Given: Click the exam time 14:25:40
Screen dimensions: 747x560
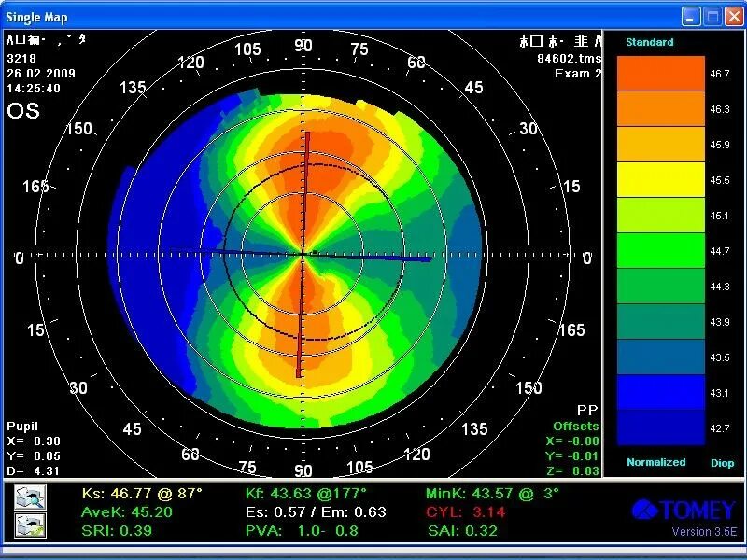Looking at the screenshot, I should pyautogui.click(x=34, y=89).
